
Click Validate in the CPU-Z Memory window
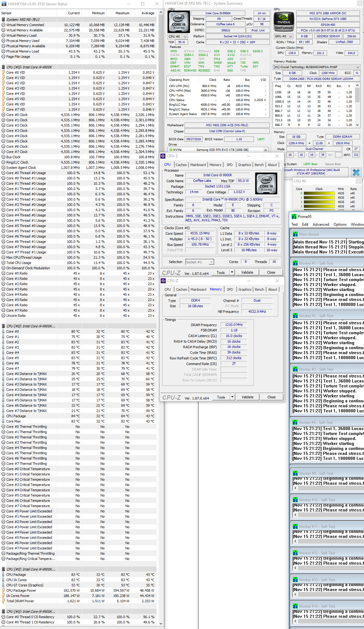click(x=247, y=397)
